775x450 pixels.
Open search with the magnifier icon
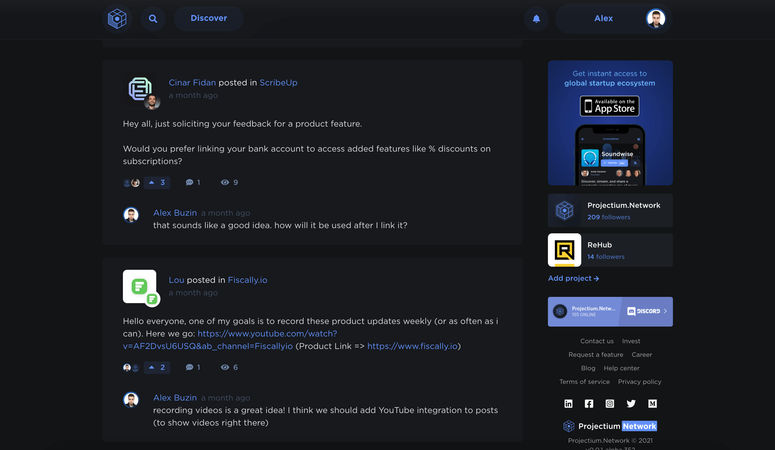(x=153, y=19)
